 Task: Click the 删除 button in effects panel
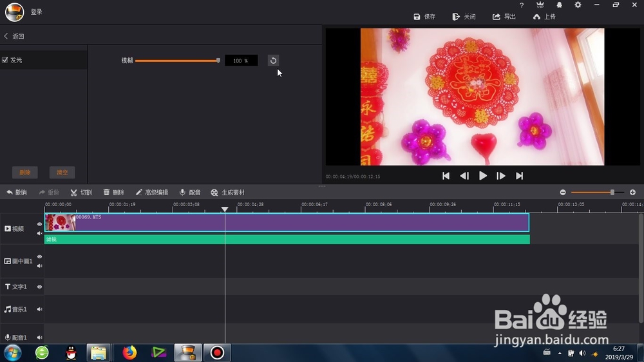pos(25,173)
